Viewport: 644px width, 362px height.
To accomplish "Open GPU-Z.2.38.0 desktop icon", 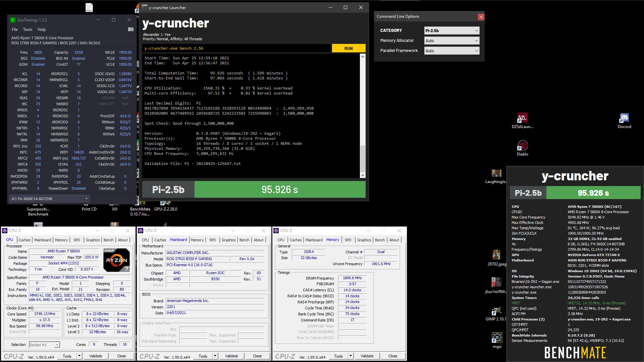I will click(x=165, y=206).
